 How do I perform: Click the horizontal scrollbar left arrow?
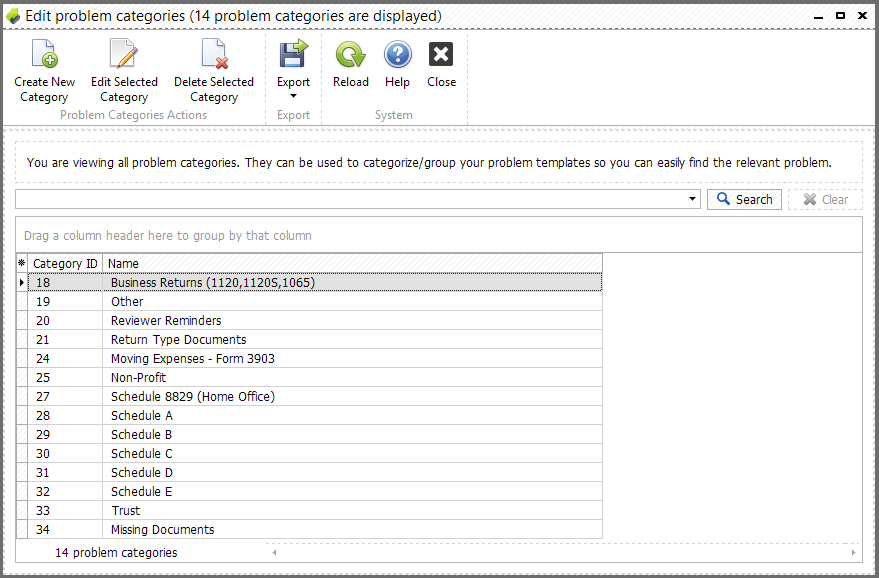[x=274, y=552]
